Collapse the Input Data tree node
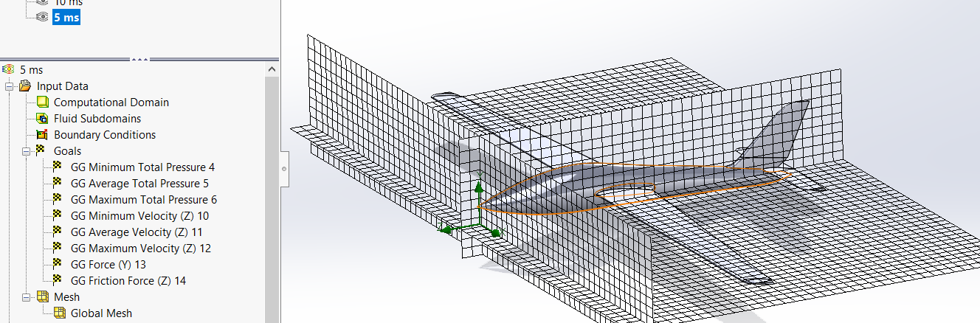The height and width of the screenshot is (323, 980). pyautogui.click(x=10, y=86)
